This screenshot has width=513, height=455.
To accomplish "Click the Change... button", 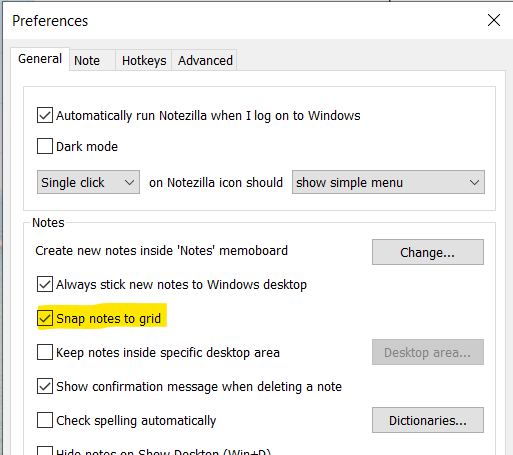I will coord(428,252).
